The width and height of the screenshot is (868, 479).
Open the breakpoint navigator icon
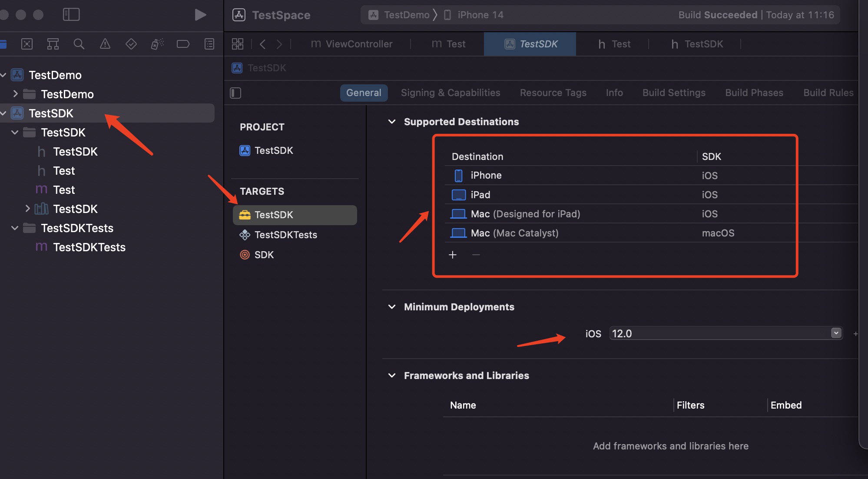[183, 44]
